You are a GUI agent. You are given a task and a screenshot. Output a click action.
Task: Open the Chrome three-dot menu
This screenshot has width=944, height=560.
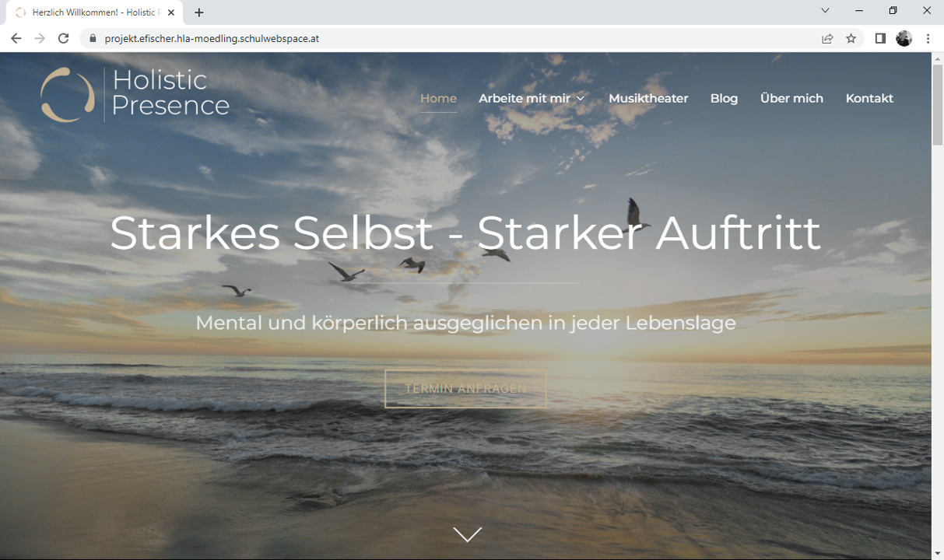(x=928, y=38)
